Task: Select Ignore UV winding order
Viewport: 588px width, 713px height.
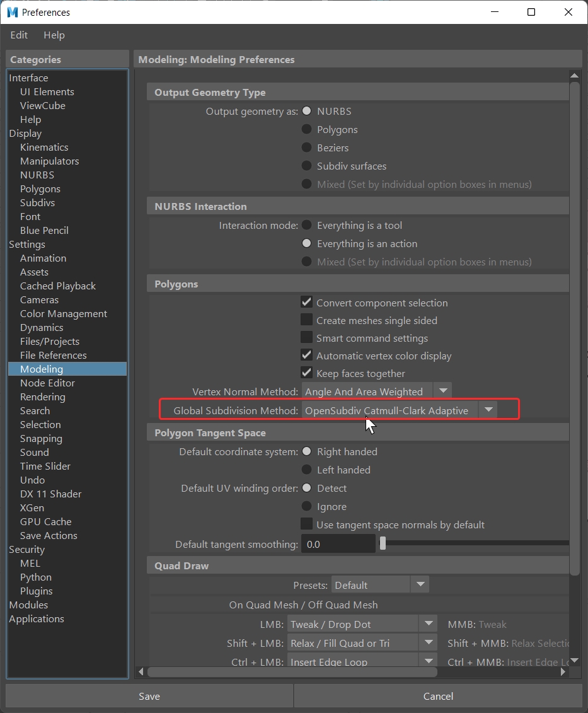Action: (x=307, y=506)
